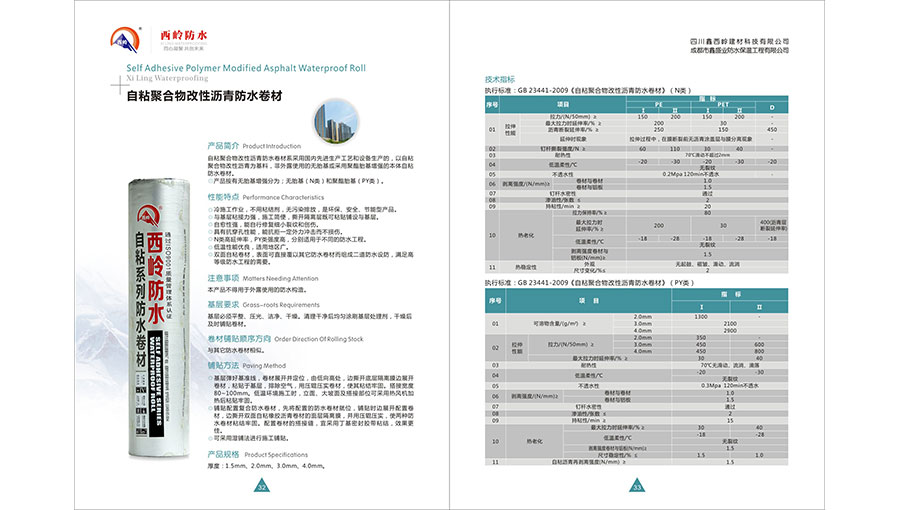This screenshot has width=900, height=510.
Task: Click company name 成都市鑫盛业防水保温工程有限公司
Action: (739, 50)
